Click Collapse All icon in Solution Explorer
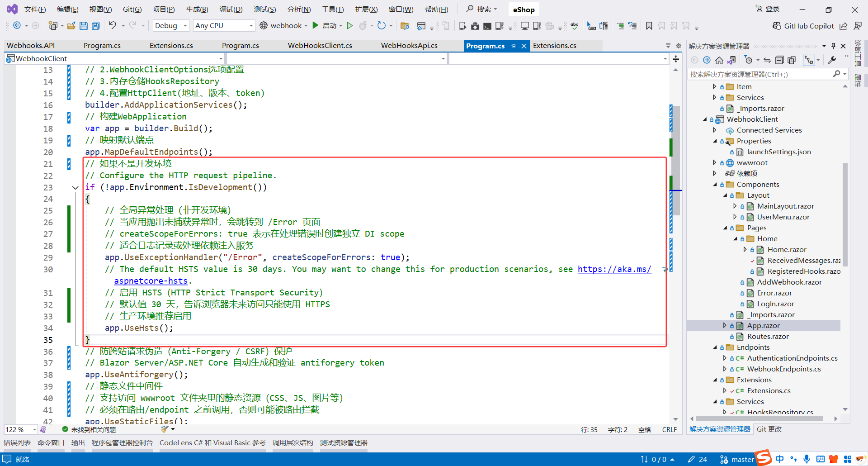 pyautogui.click(x=779, y=60)
